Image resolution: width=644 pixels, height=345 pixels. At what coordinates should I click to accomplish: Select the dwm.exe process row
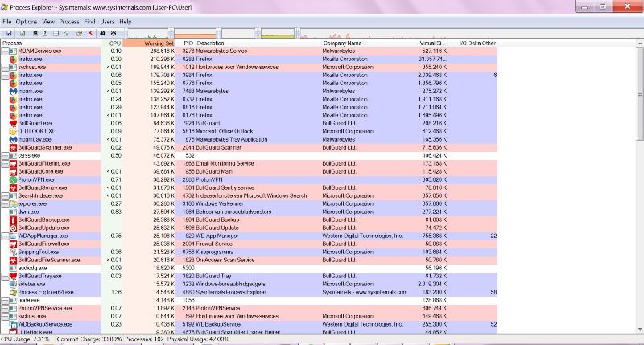[249, 212]
